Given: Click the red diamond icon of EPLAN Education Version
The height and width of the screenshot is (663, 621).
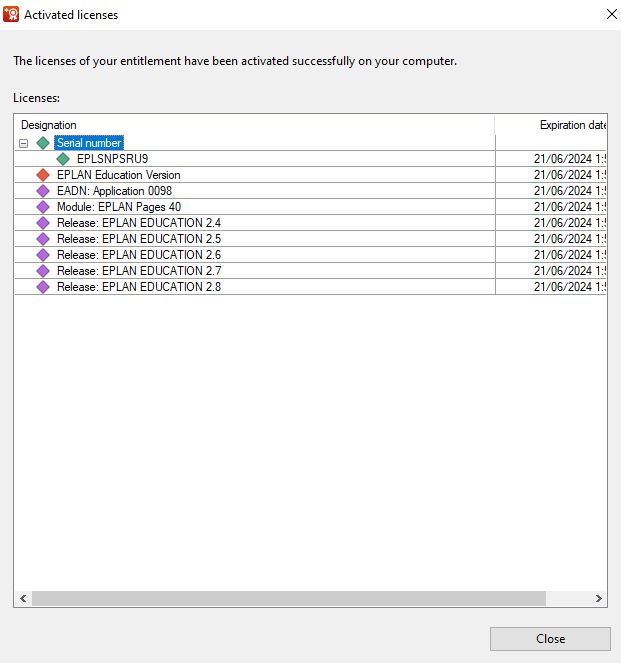Looking at the screenshot, I should click(x=43, y=175).
